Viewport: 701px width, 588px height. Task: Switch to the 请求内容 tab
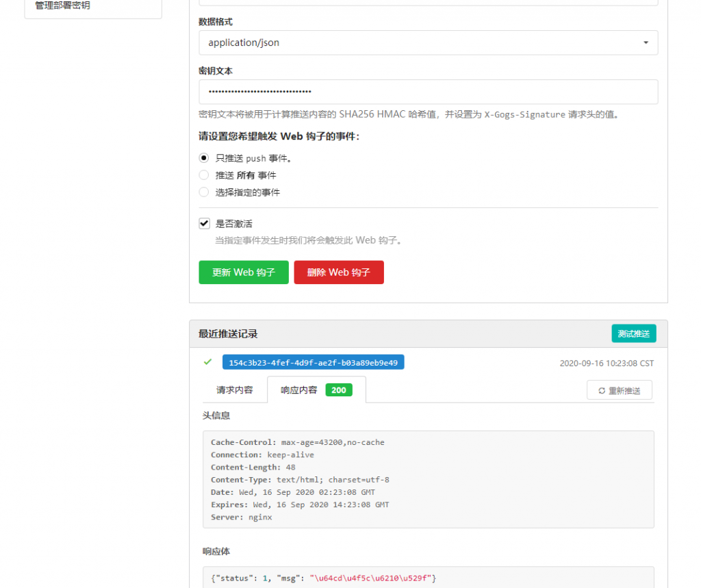(234, 388)
